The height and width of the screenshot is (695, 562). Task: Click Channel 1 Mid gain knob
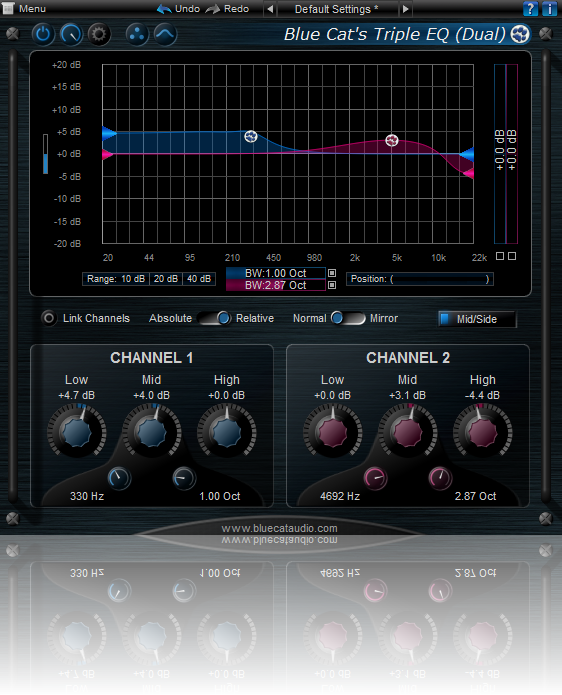152,432
